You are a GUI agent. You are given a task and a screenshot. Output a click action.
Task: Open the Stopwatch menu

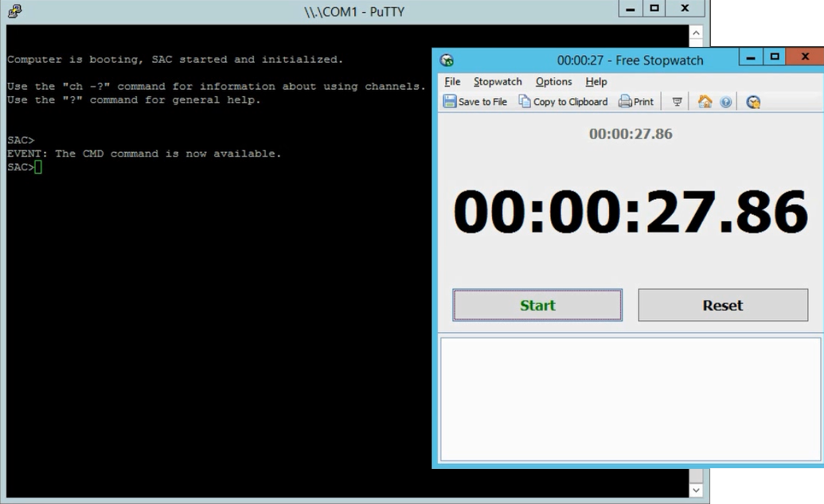click(498, 81)
